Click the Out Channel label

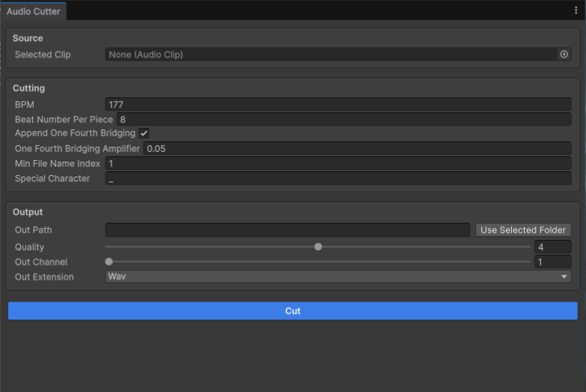click(x=41, y=262)
